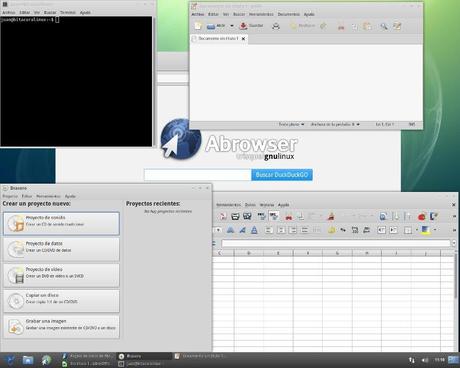This screenshot has width=460, height=368.
Task: Open the Archivo menu in the text editor
Action: (197, 14)
